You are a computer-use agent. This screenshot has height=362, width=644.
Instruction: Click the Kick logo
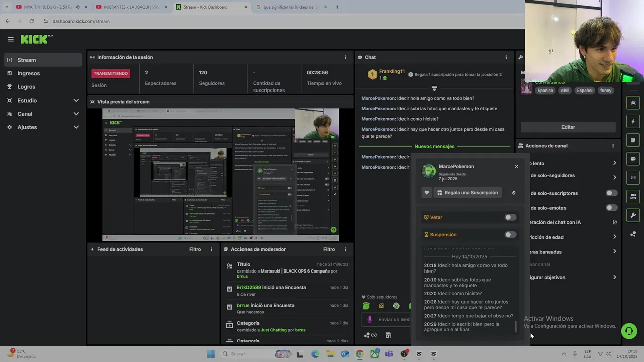tap(36, 39)
